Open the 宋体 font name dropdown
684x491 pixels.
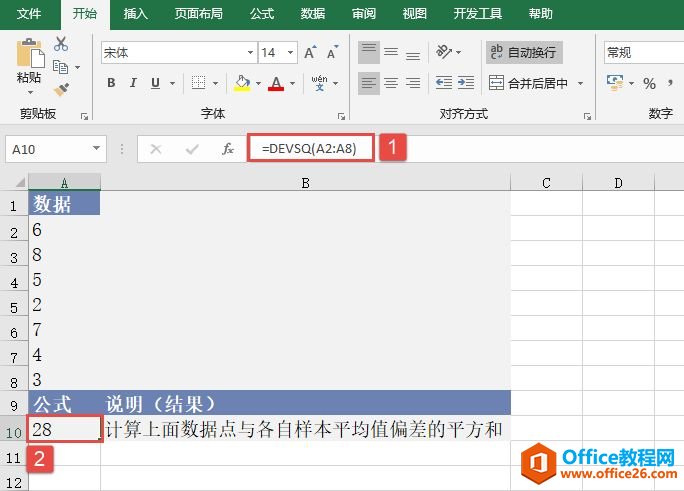[250, 53]
